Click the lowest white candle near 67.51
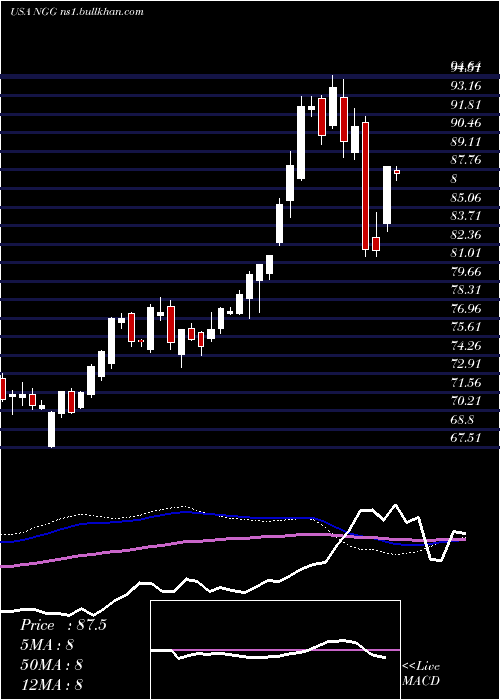Screen dimensions: 500x700 [52, 429]
